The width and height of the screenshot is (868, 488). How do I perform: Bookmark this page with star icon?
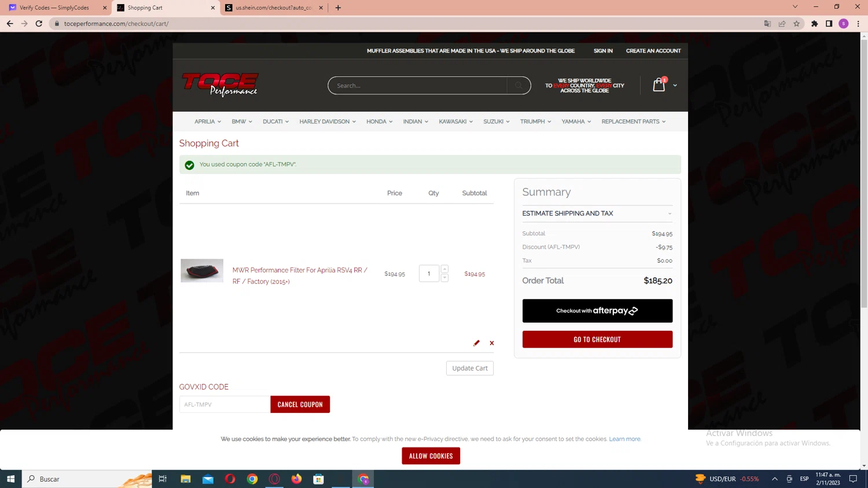coord(796,24)
